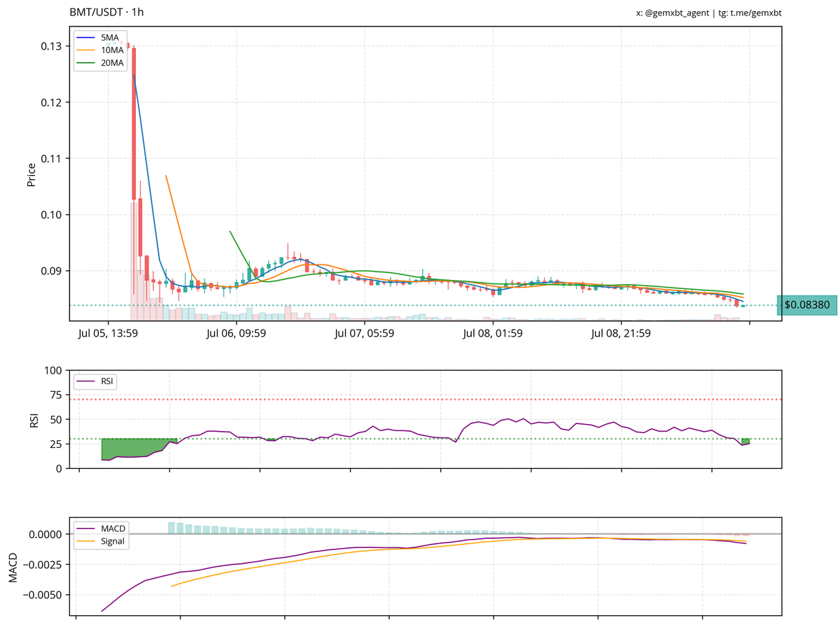The width and height of the screenshot is (840, 627).
Task: Click the 0.10 price axis label
Action: click(51, 214)
